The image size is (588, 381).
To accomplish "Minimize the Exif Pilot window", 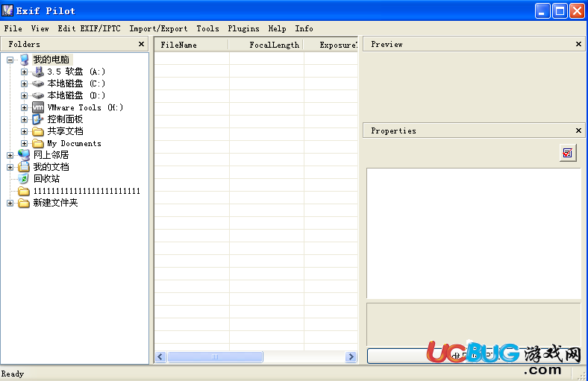I will click(x=542, y=11).
